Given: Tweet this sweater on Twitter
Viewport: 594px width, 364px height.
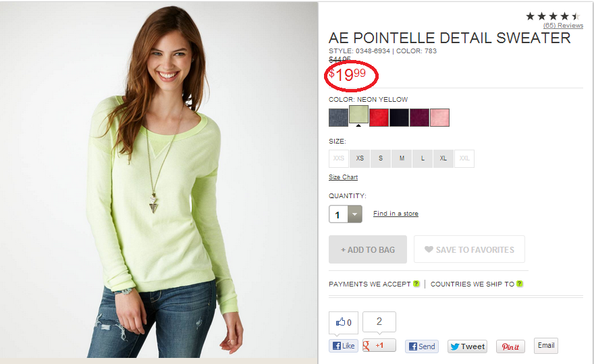Looking at the screenshot, I should pyautogui.click(x=468, y=346).
